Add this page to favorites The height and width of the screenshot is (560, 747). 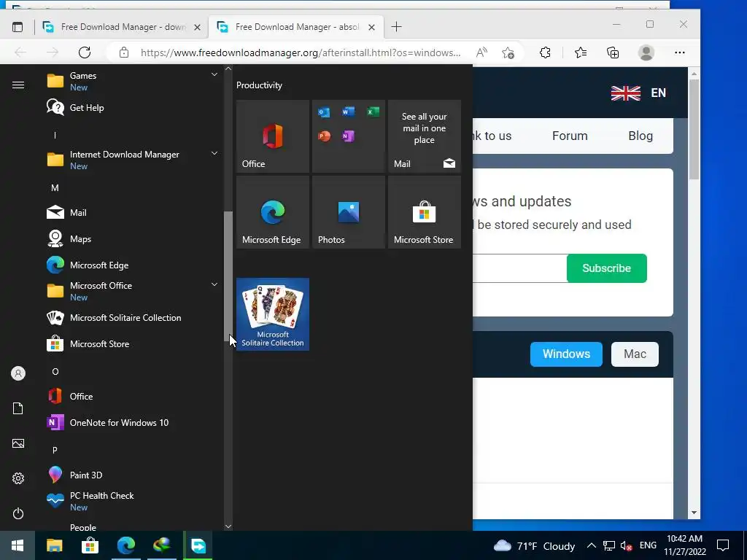508,52
